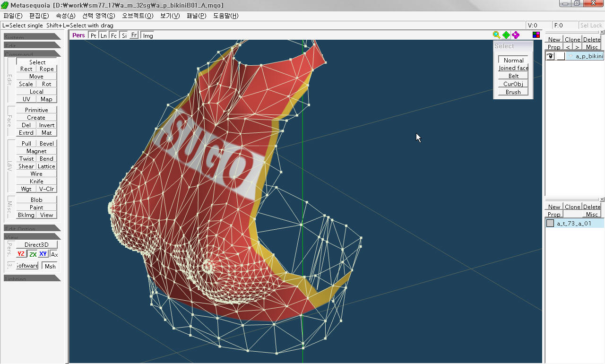Move object down with the > button
Screen dimensions: 605x364
(577, 47)
